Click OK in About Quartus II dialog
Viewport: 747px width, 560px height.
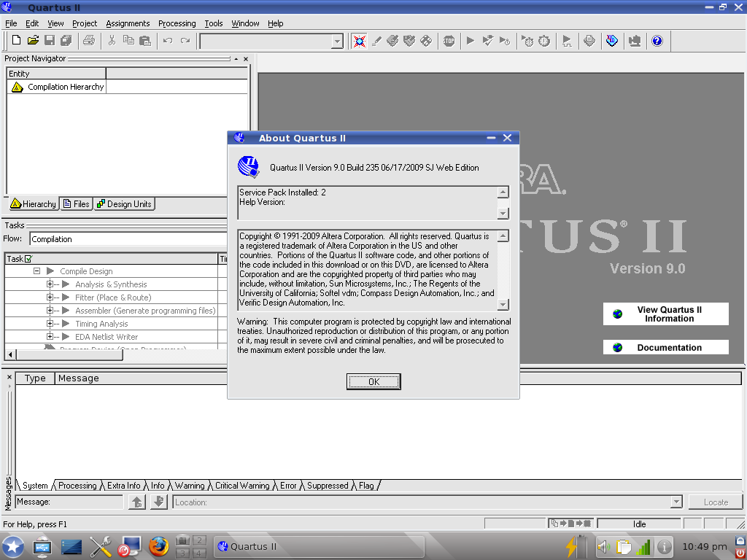(374, 381)
